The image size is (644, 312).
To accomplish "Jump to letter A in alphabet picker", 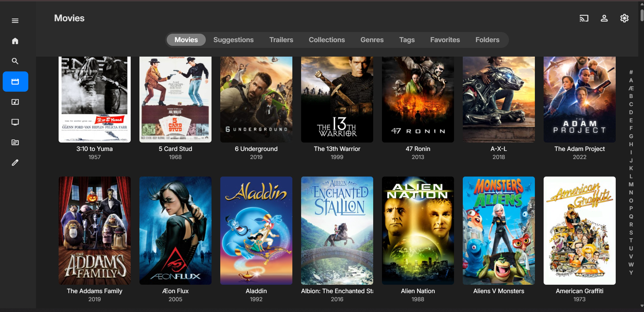I will pyautogui.click(x=631, y=80).
